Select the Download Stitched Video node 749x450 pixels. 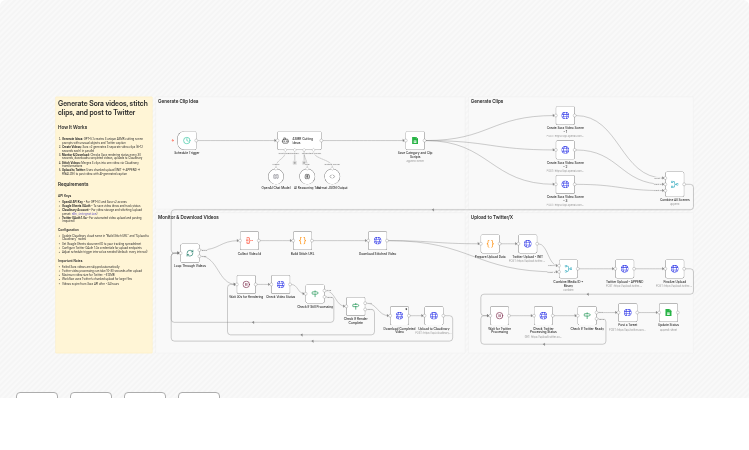tap(377, 240)
